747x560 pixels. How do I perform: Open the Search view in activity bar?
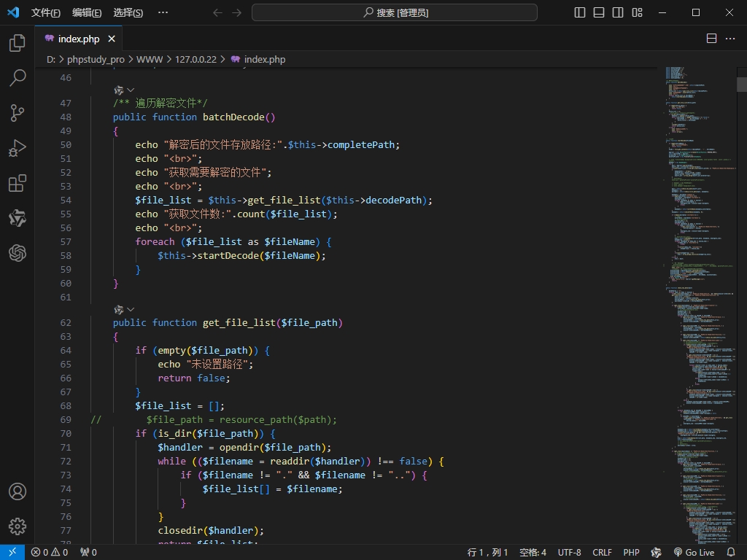[18, 78]
